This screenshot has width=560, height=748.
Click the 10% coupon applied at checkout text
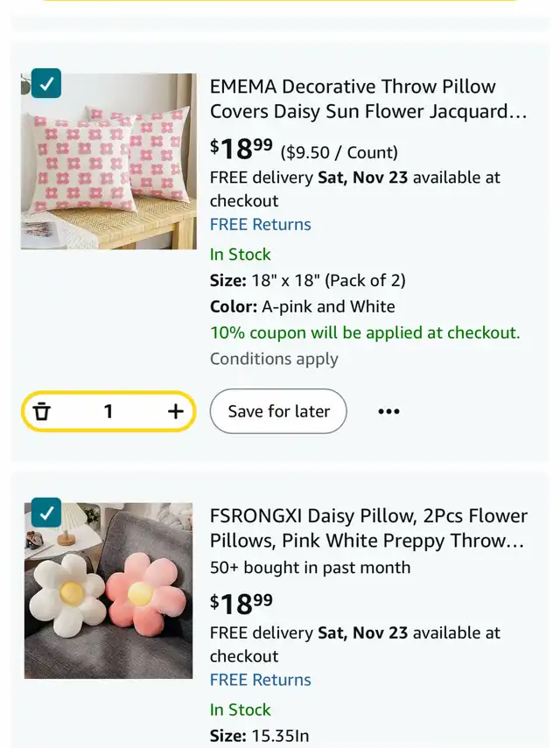[x=364, y=332]
